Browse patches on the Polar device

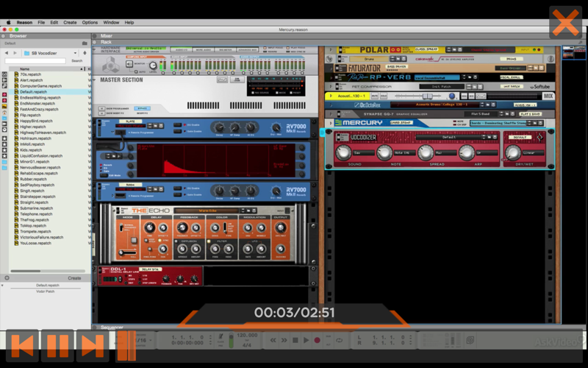[454, 49]
